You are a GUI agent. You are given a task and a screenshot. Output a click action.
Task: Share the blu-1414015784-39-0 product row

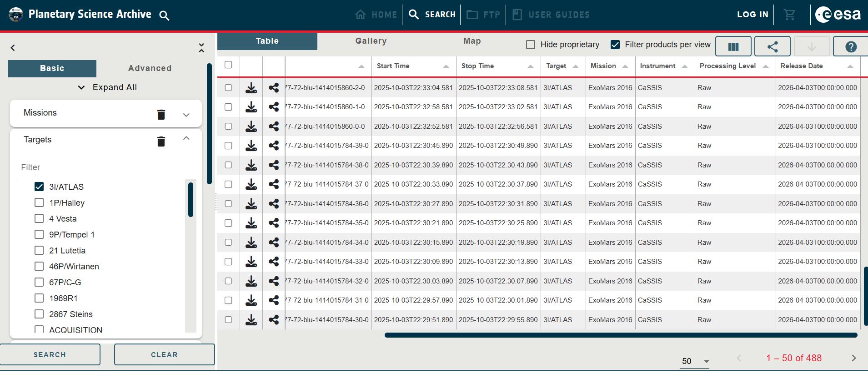click(273, 146)
